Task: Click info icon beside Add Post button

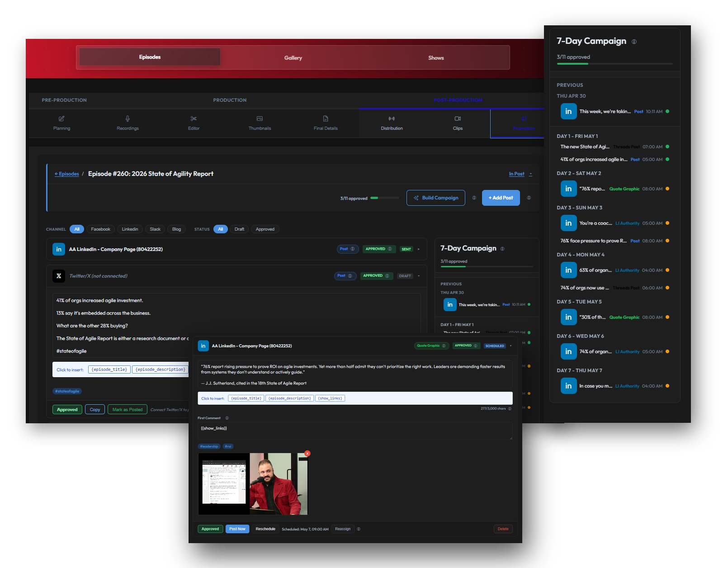Action: [529, 198]
